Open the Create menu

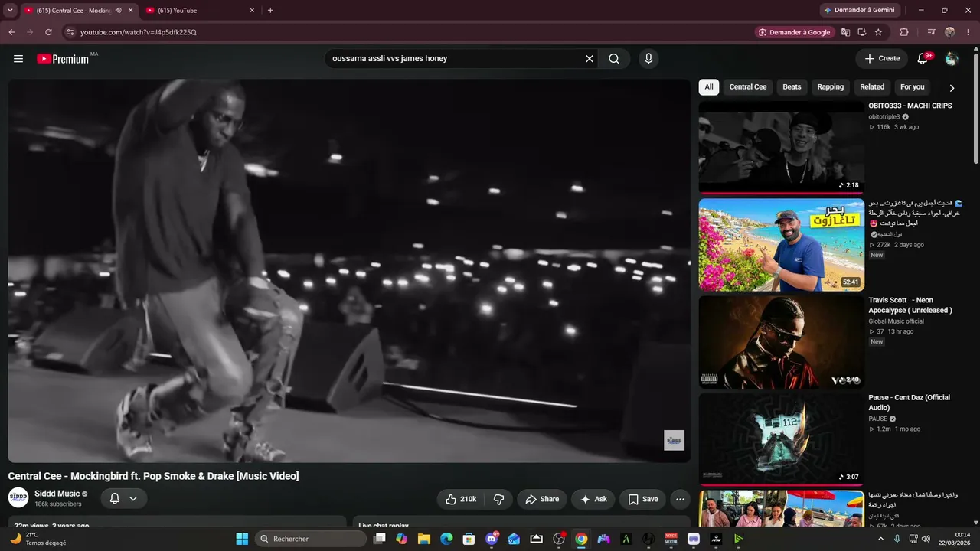tap(882, 59)
